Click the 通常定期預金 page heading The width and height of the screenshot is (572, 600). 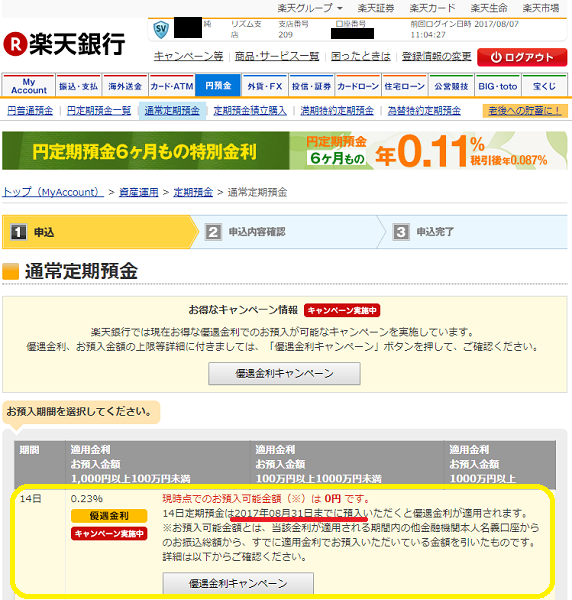[81, 271]
